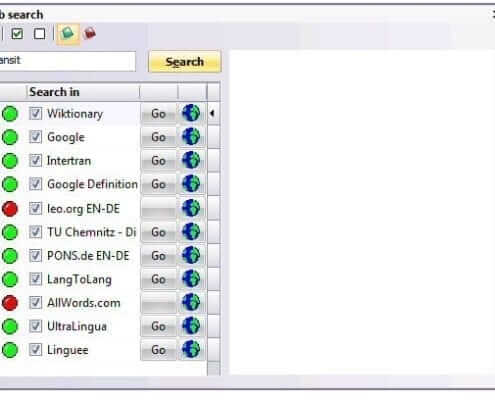Screen dimensions: 495x400
Task: Click the globe icon in Intertran row
Action: 191,161
